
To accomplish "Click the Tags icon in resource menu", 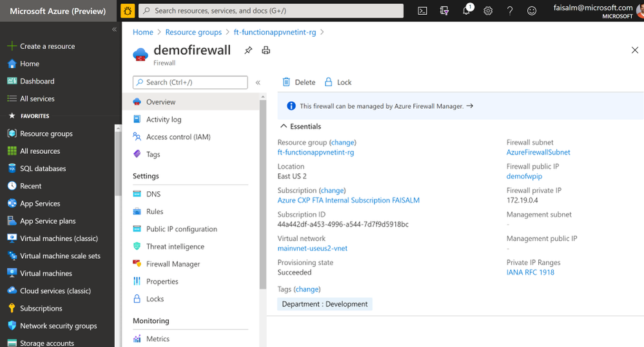I will point(137,154).
